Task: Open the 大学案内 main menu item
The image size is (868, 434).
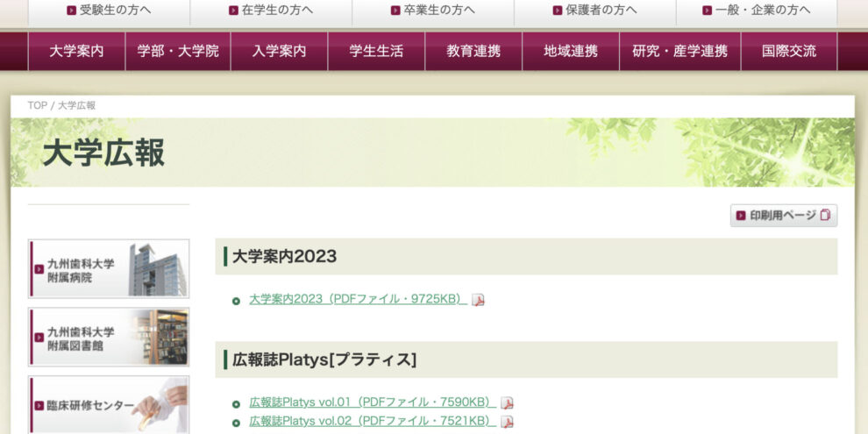Action: [x=76, y=52]
